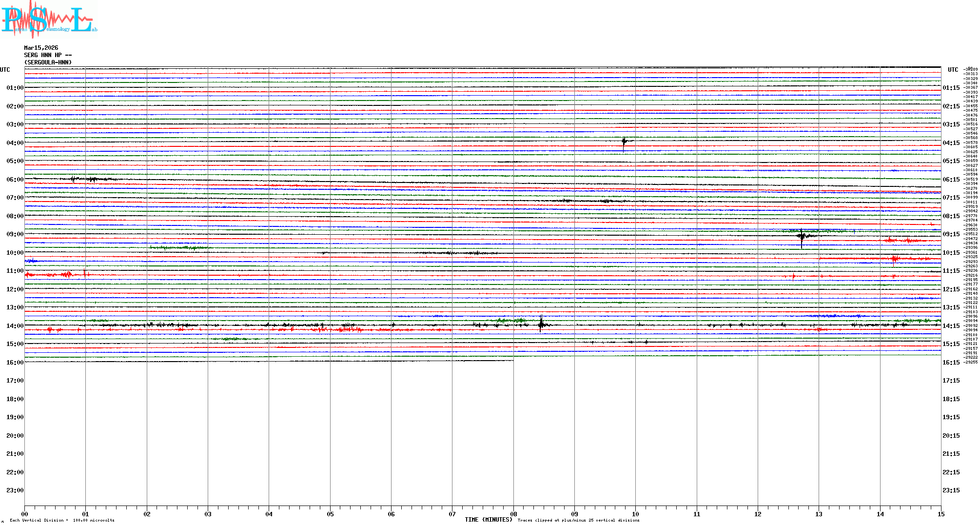Click the PSL seismology lab logo
The image size is (980, 527).
[49, 20]
